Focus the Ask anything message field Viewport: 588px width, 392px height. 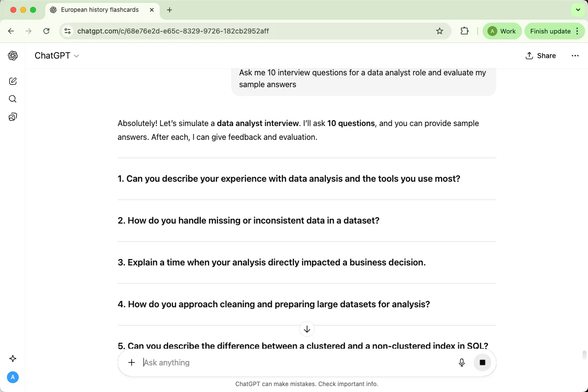coord(296,362)
